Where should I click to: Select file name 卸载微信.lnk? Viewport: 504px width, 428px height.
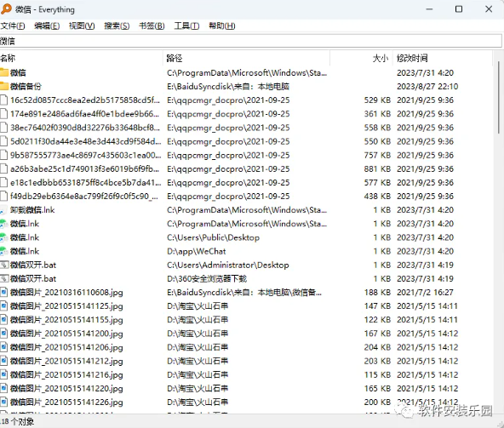coord(32,210)
